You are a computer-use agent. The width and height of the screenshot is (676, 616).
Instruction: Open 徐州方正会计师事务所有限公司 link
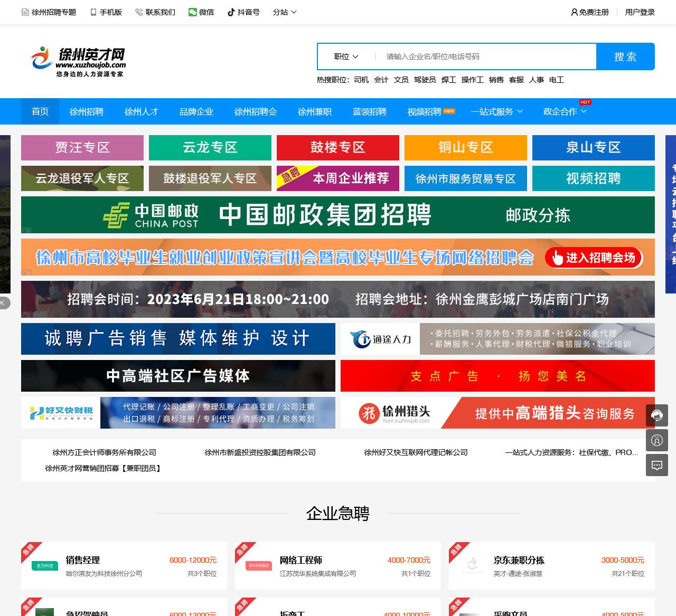tap(104, 452)
